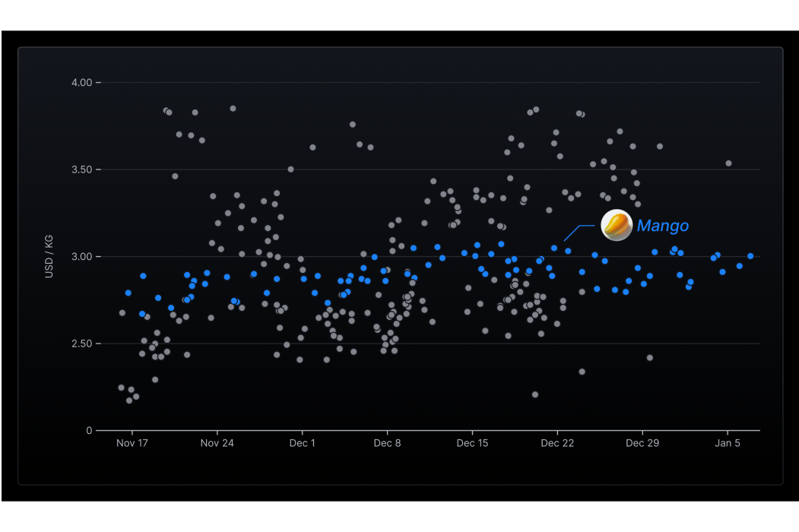Pick the Dec 15 date on x-axis
799x532 pixels.
472,443
